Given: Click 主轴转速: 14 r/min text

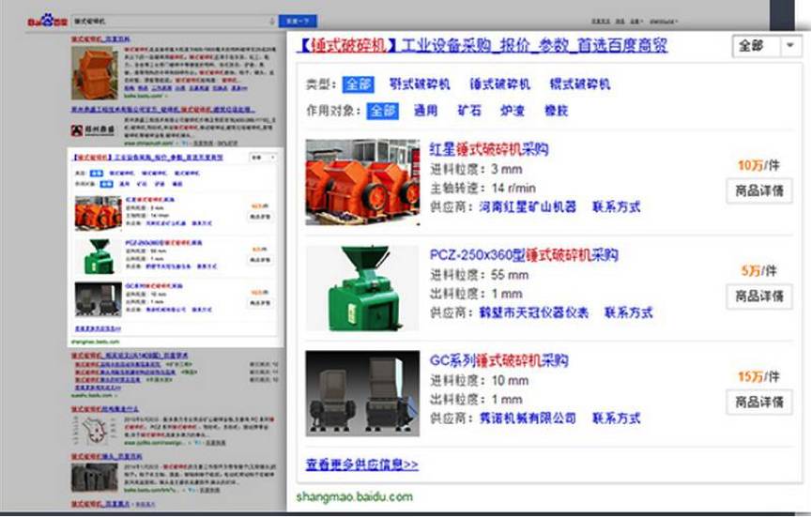Looking at the screenshot, I should (483, 188).
